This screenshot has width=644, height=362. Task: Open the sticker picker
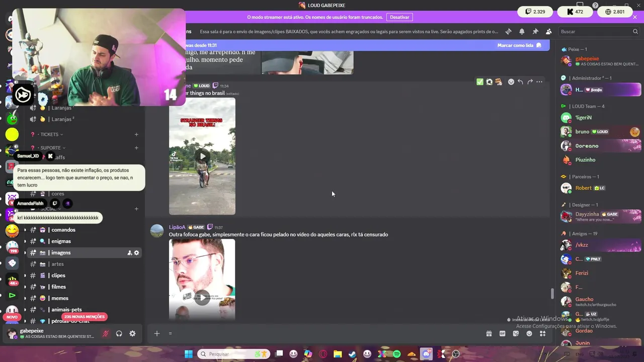516,333
